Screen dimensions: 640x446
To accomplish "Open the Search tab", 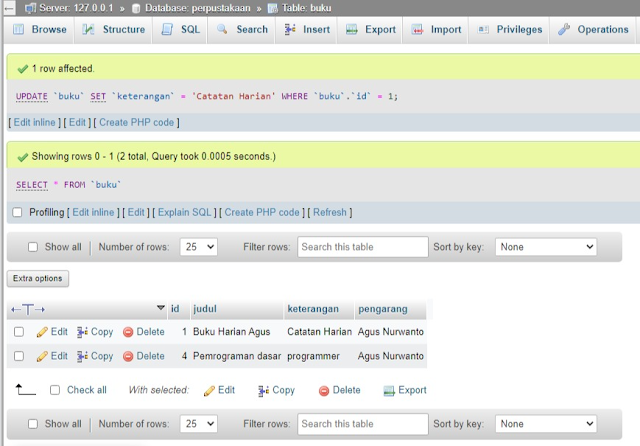I will pos(241,29).
